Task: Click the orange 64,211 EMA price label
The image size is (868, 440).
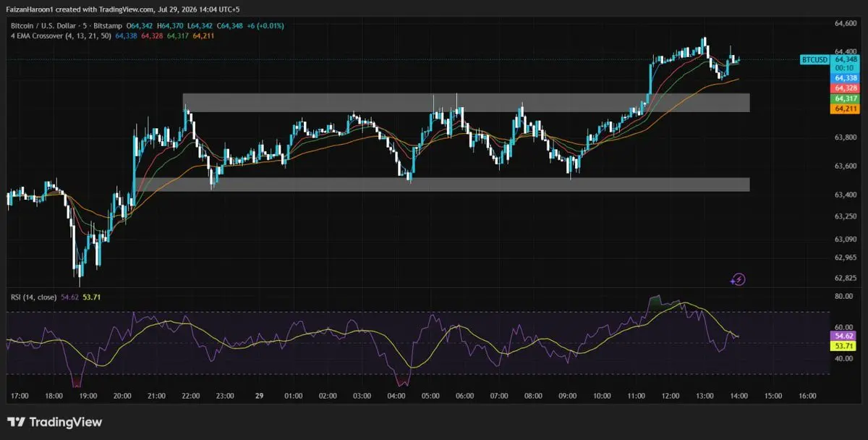Action: click(x=846, y=109)
